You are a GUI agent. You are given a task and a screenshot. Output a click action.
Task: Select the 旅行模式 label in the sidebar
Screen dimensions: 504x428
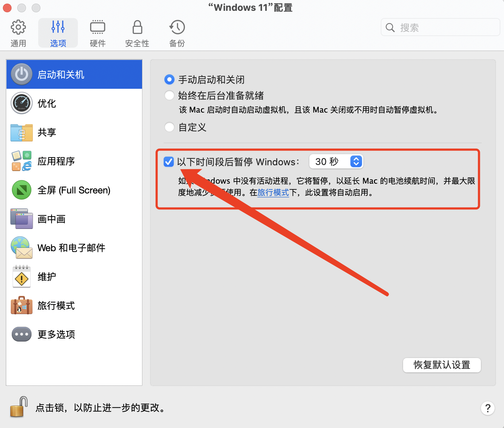56,306
